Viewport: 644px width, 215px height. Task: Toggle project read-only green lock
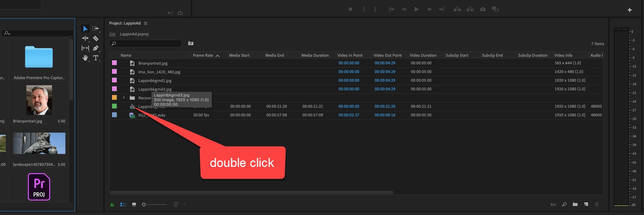(112, 205)
